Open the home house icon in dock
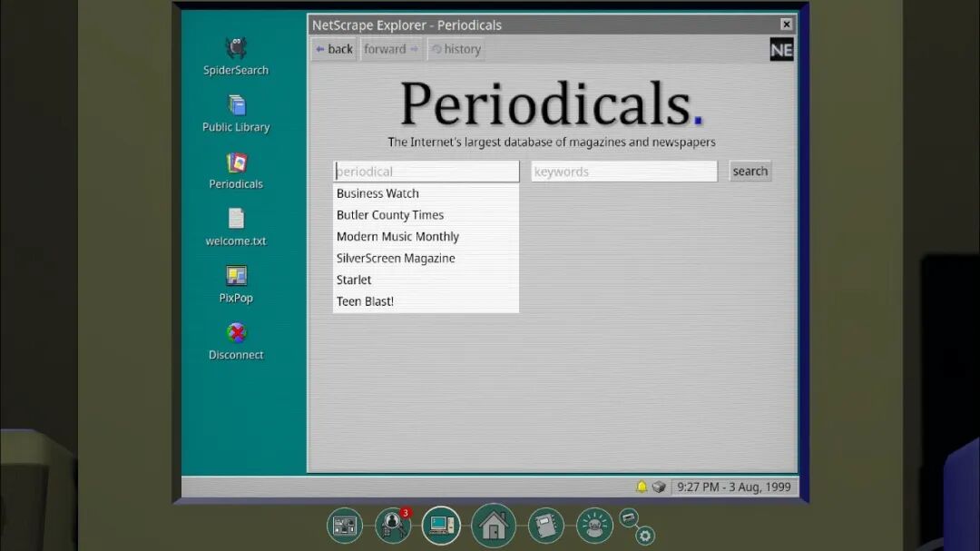Viewport: 980px width, 551px height. 493,526
